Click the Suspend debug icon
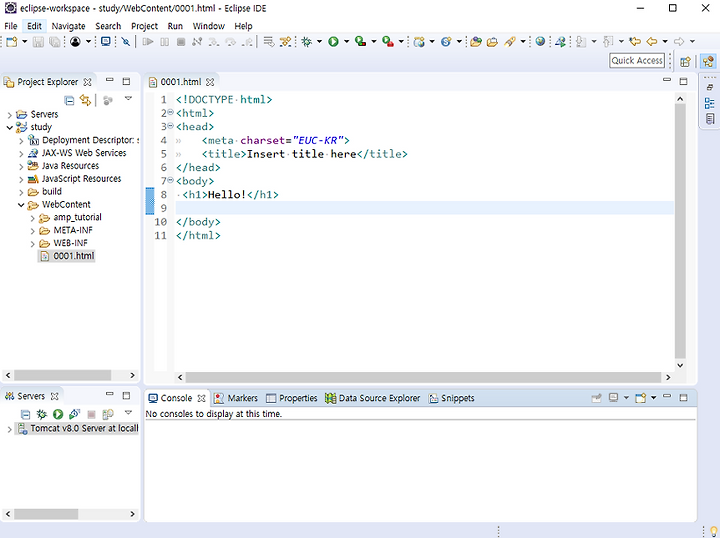 tap(164, 42)
